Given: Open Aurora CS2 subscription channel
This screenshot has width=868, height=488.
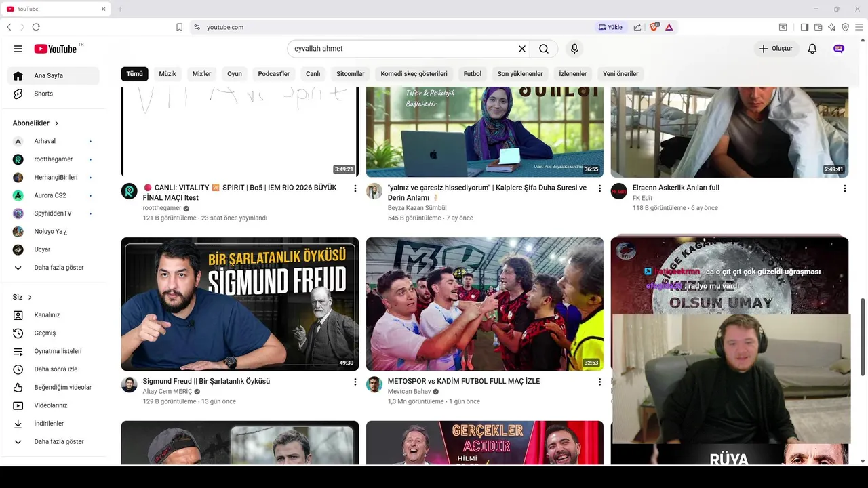Looking at the screenshot, I should coord(53,195).
